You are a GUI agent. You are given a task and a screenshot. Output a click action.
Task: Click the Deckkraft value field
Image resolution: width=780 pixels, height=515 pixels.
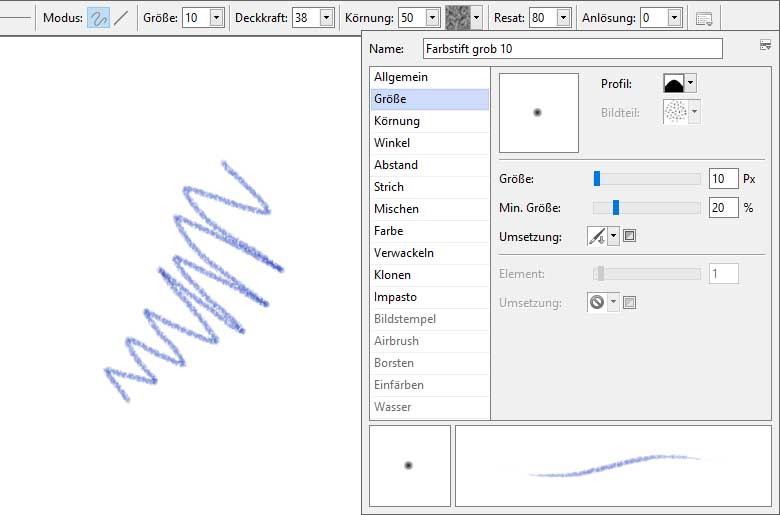coord(306,18)
